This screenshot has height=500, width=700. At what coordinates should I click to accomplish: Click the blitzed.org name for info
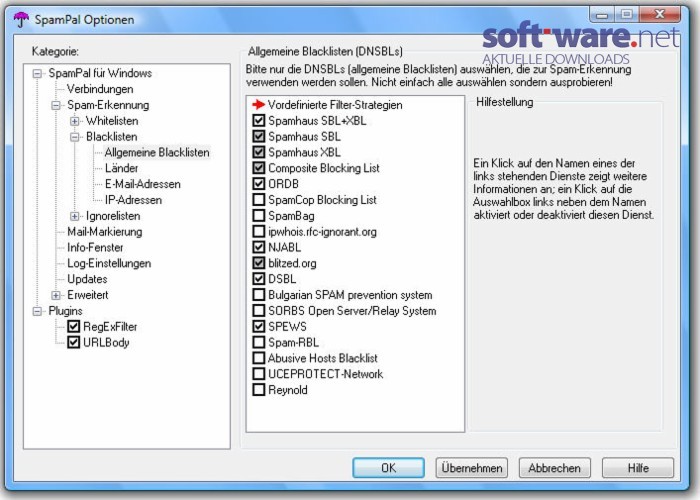pos(292,263)
